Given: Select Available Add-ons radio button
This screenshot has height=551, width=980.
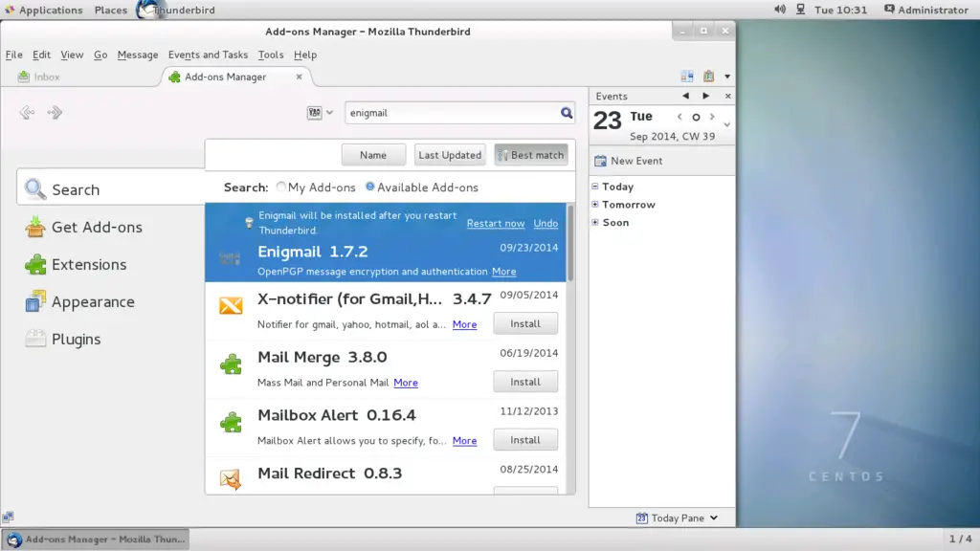Looking at the screenshot, I should tap(370, 187).
